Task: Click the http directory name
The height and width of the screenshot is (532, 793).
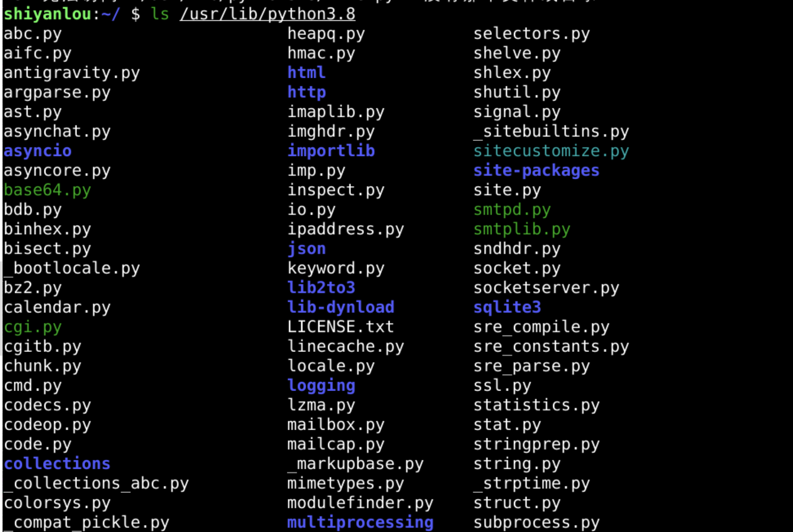Action: (x=307, y=92)
